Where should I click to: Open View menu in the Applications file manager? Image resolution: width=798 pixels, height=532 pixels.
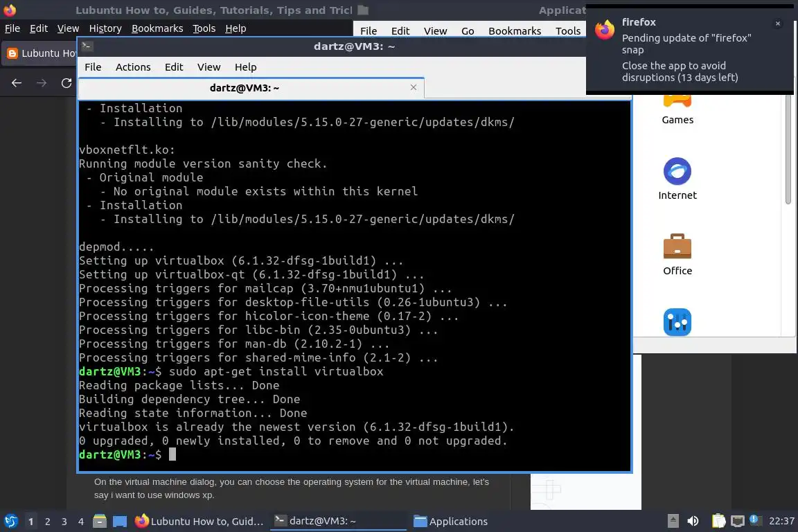pos(435,31)
